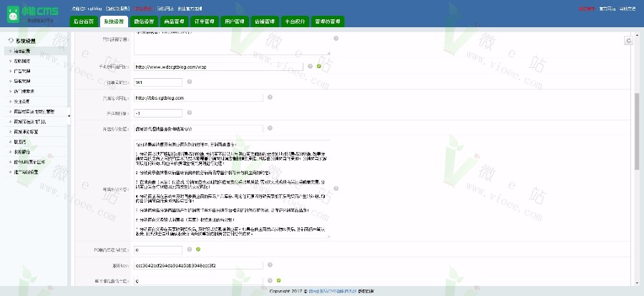Click the scrollbar down arrow at bottom right

click(637, 283)
